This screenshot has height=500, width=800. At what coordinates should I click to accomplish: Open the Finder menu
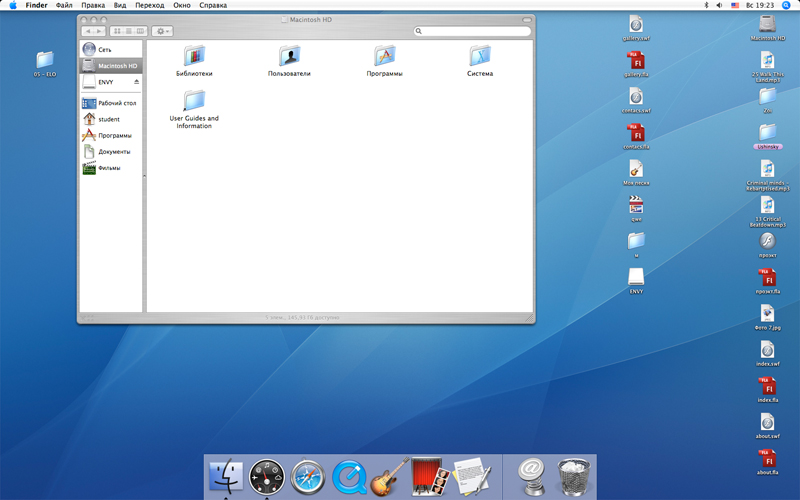point(36,5)
